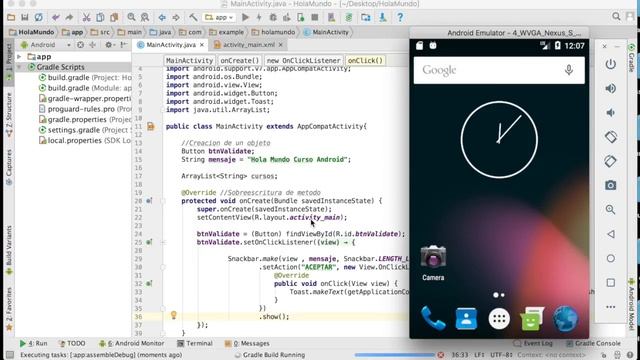
Task: Collapse the Gradle Scripts node
Action: (19, 67)
